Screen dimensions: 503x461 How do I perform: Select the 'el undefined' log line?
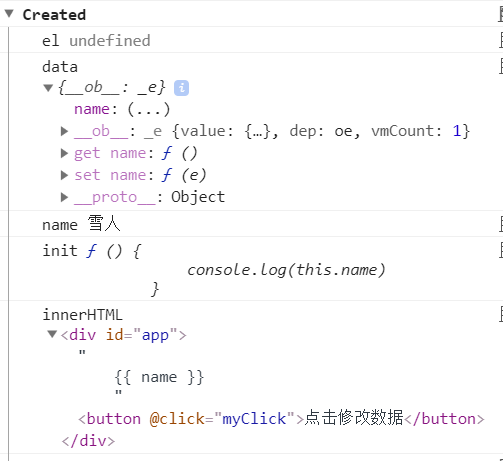pos(96,41)
